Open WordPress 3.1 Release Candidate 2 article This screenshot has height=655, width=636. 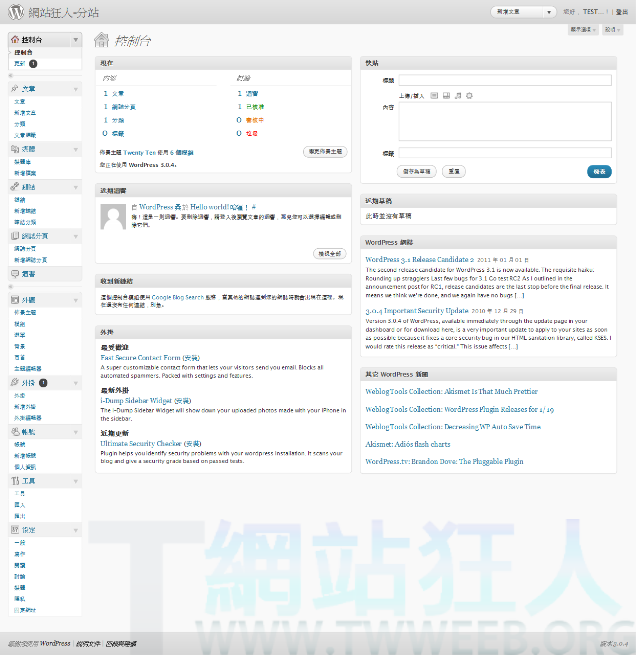tap(420, 259)
